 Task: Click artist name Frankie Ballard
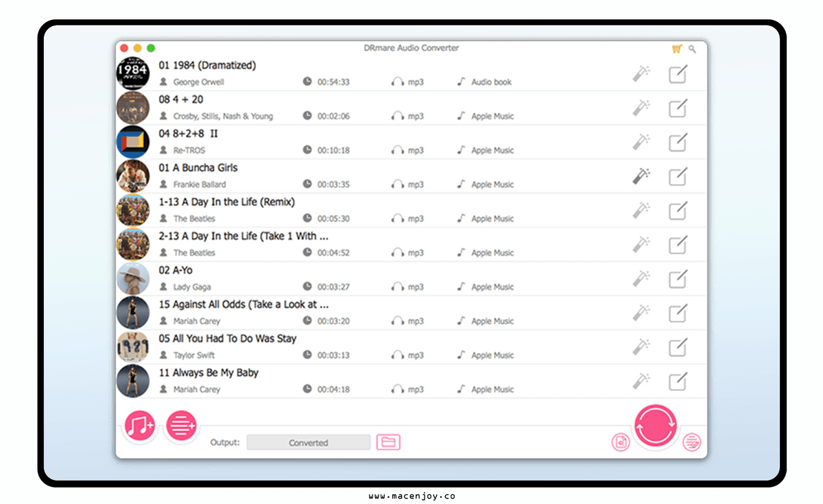coord(200,184)
